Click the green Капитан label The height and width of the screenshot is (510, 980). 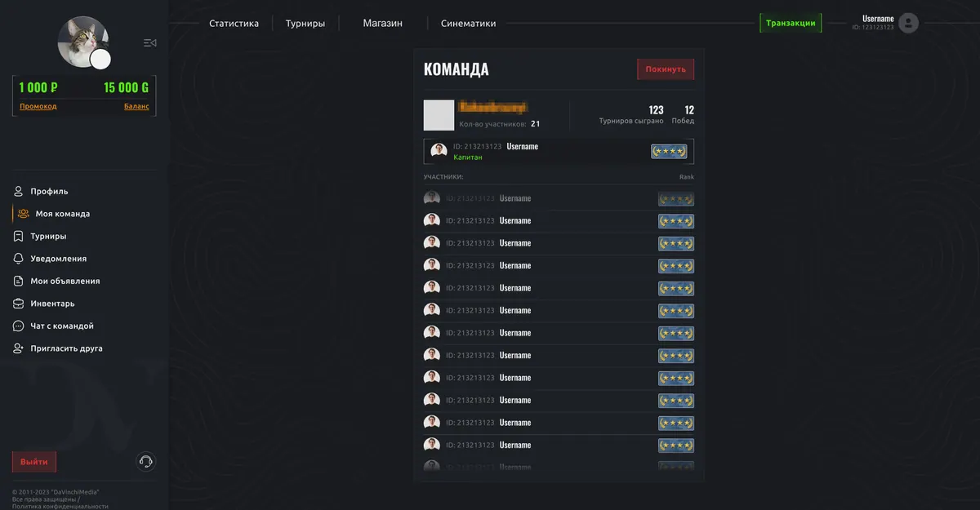click(466, 157)
